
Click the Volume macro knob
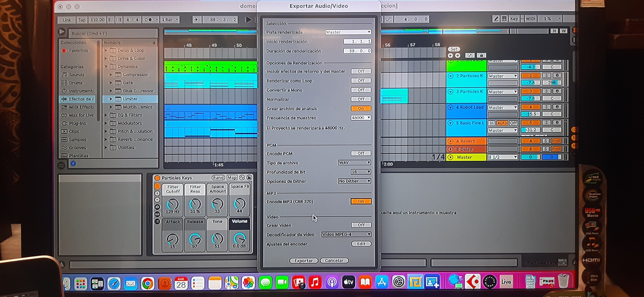[x=239, y=239]
